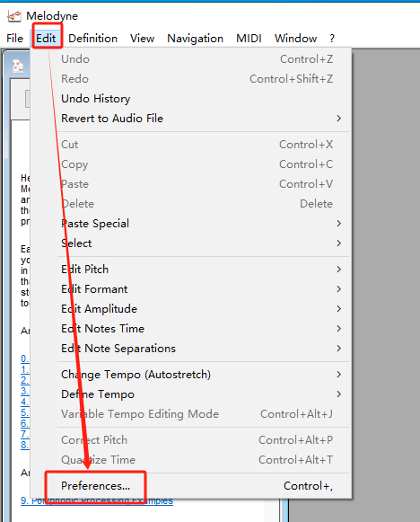The height and width of the screenshot is (522, 420).
Task: Expand the Edit Formant submenu
Action: [203, 289]
